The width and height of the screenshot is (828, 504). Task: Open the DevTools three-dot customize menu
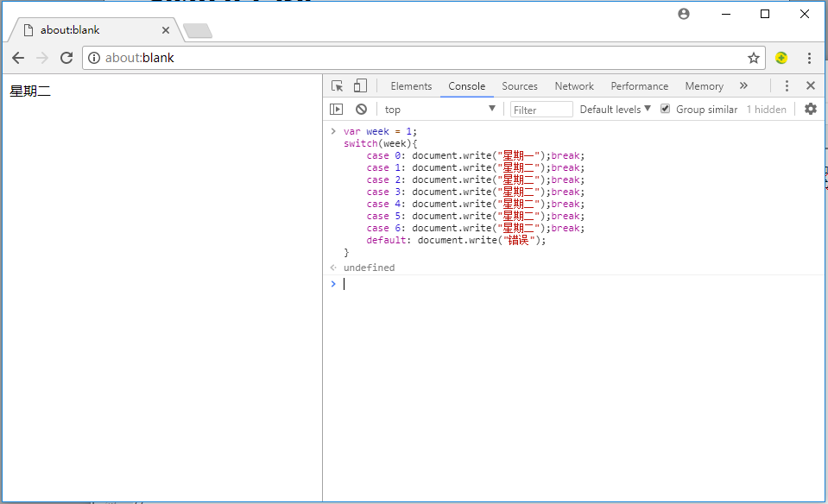(x=787, y=86)
